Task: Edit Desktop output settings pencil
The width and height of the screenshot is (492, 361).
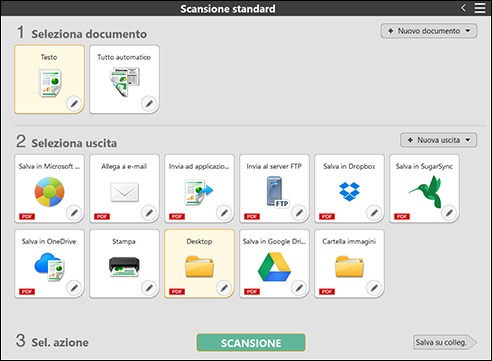Action: (224, 287)
